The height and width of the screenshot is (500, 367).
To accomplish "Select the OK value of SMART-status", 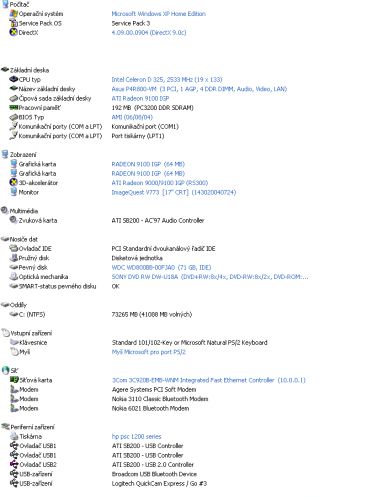I will (x=115, y=286).
